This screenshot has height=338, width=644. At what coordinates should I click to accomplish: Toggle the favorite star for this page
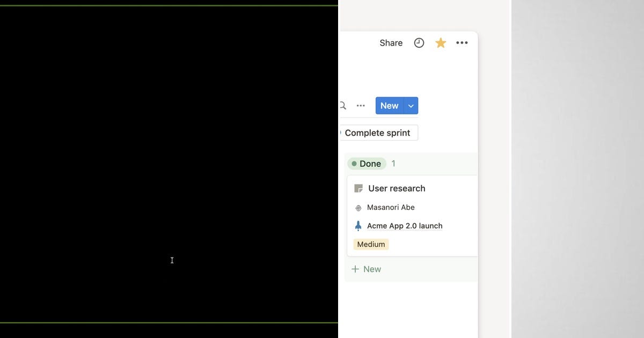(440, 42)
